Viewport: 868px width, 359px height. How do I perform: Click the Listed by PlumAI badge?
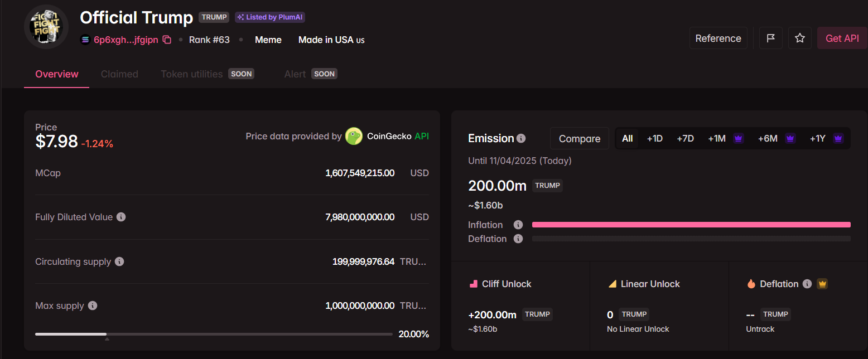pyautogui.click(x=270, y=17)
